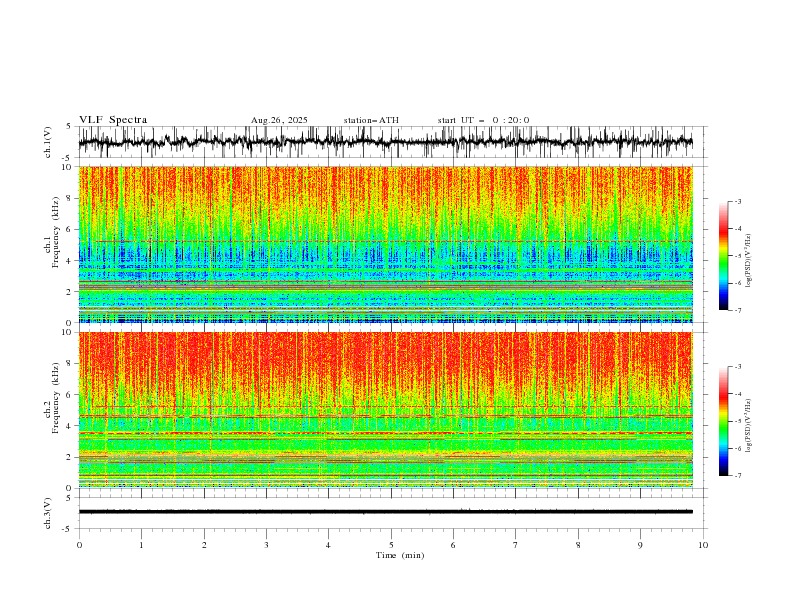792x612 pixels.
Task: Click the lower colorbar "-3" tick label
Action: pos(738,367)
